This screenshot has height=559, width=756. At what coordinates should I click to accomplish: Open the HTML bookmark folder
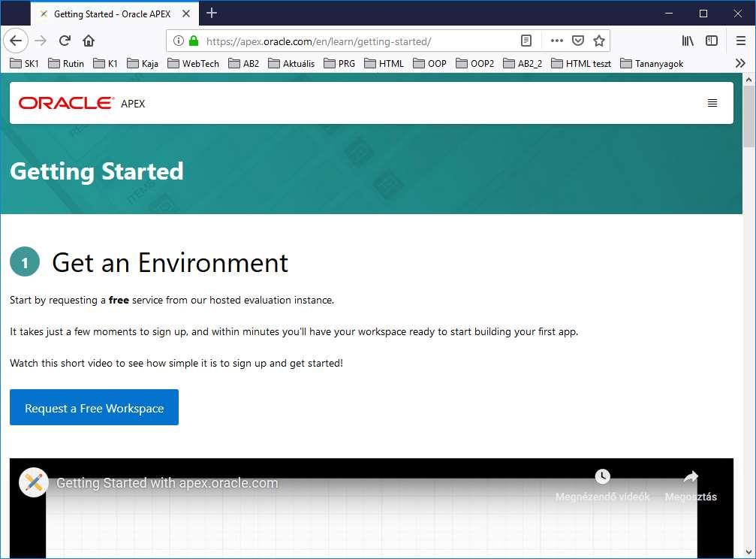(384, 63)
